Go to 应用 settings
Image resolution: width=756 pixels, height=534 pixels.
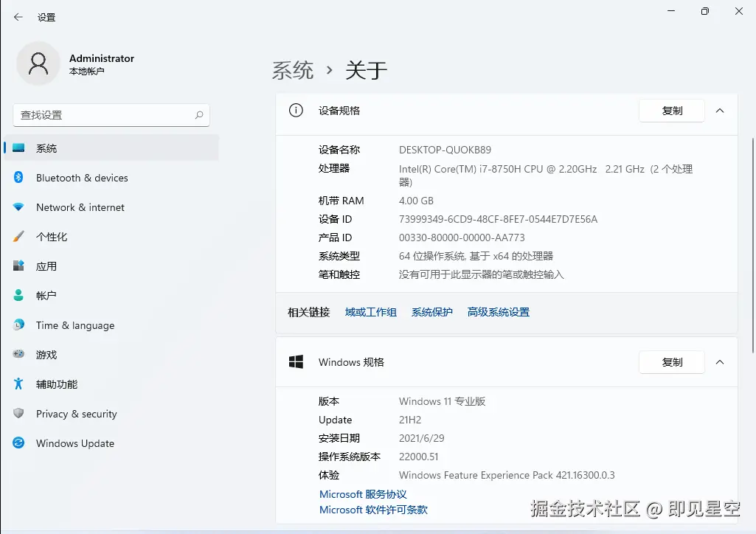pos(111,266)
